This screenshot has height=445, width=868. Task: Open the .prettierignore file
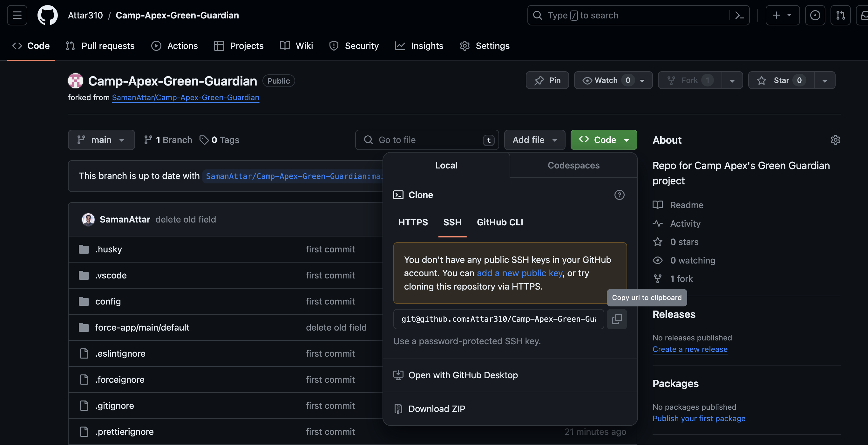click(124, 432)
